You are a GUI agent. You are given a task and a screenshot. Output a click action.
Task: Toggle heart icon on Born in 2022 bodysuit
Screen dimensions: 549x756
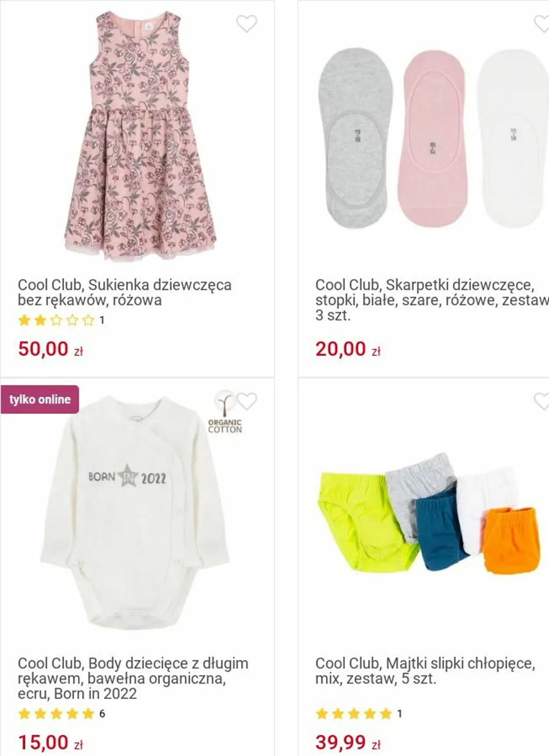tap(246, 402)
